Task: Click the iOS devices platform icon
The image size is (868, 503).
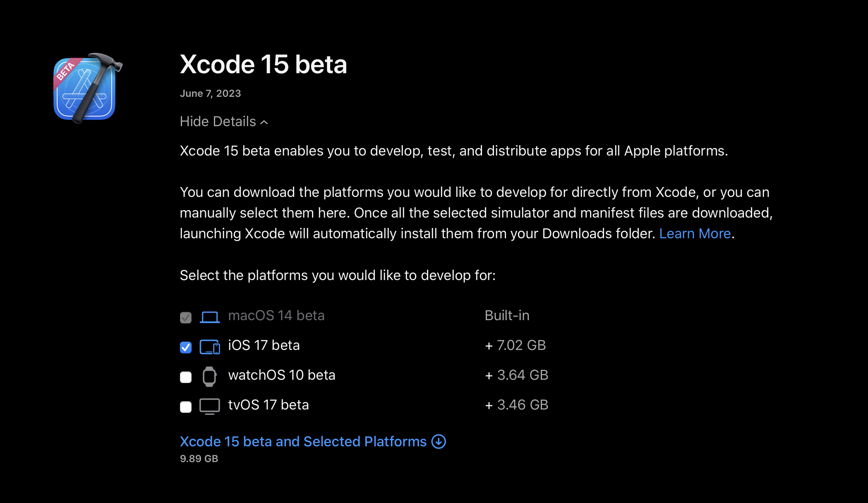Action: (210, 347)
